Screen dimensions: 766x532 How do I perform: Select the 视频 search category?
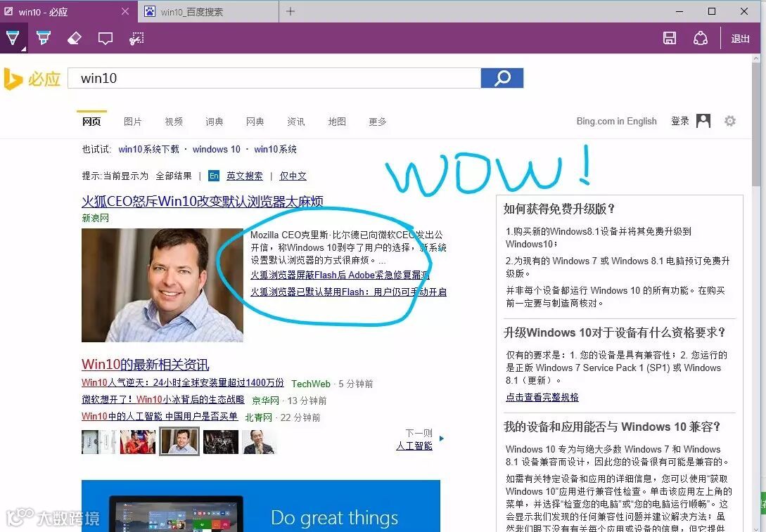[x=174, y=122]
